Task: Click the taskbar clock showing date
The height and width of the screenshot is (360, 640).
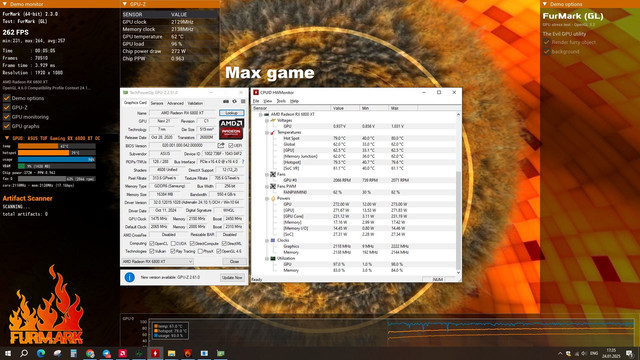Action: tap(611, 353)
